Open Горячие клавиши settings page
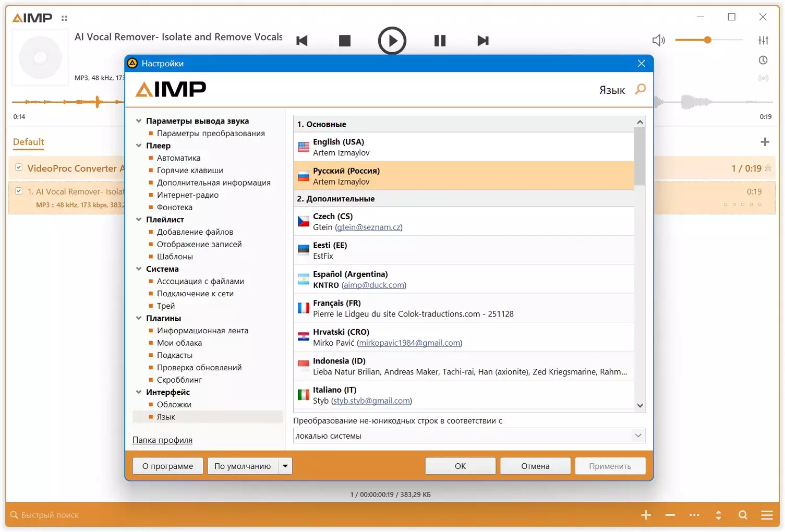785x532 pixels. [190, 170]
